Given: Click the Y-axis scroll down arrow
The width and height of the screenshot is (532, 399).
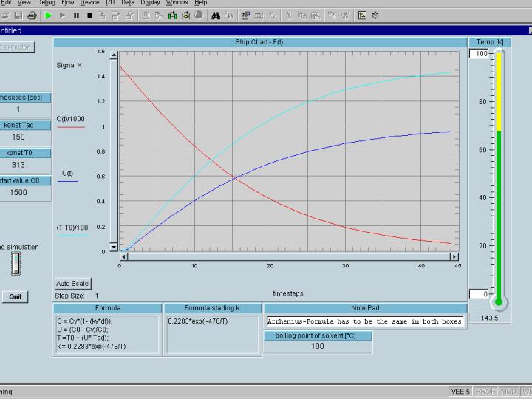Looking at the screenshot, I should [x=114, y=247].
